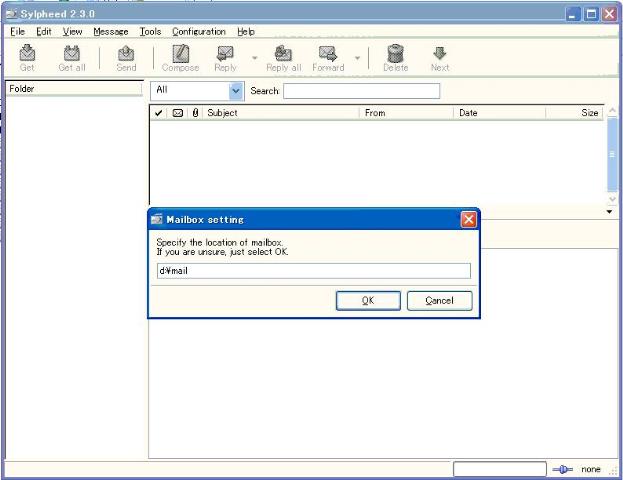Open the View menu
Viewport: 623px width, 480px height.
(72, 32)
